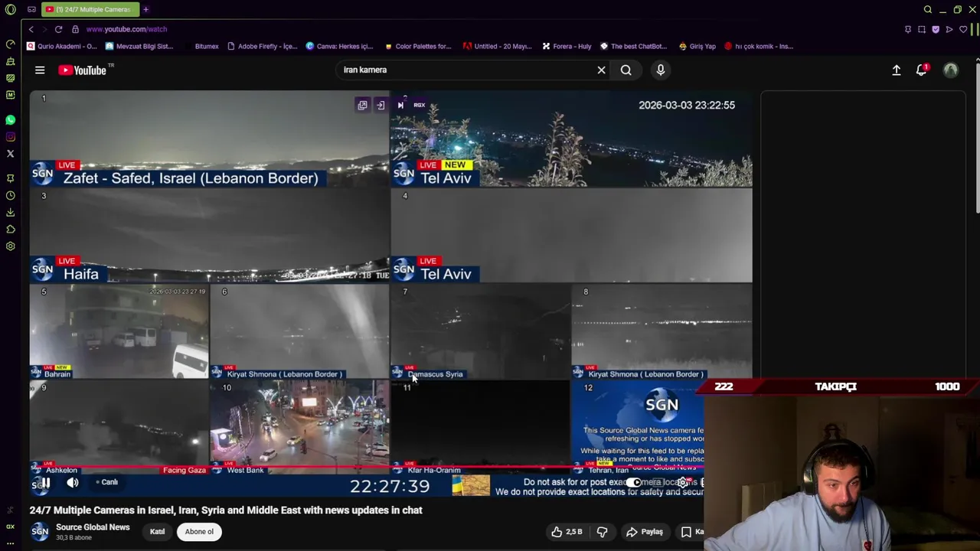Screen dimensions: 980x551
Task: Open browser tab search magnifier
Action: [x=928, y=10]
